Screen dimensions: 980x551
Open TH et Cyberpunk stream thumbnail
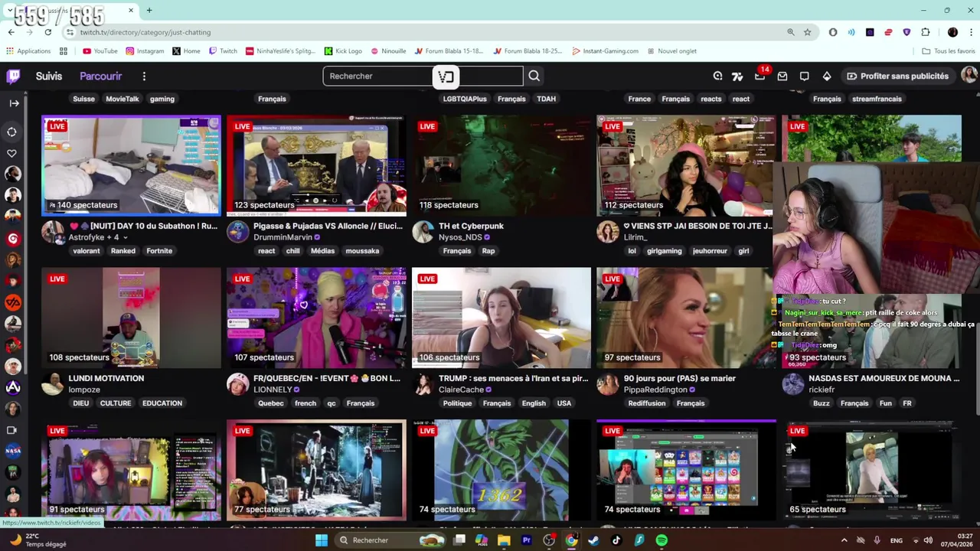501,165
